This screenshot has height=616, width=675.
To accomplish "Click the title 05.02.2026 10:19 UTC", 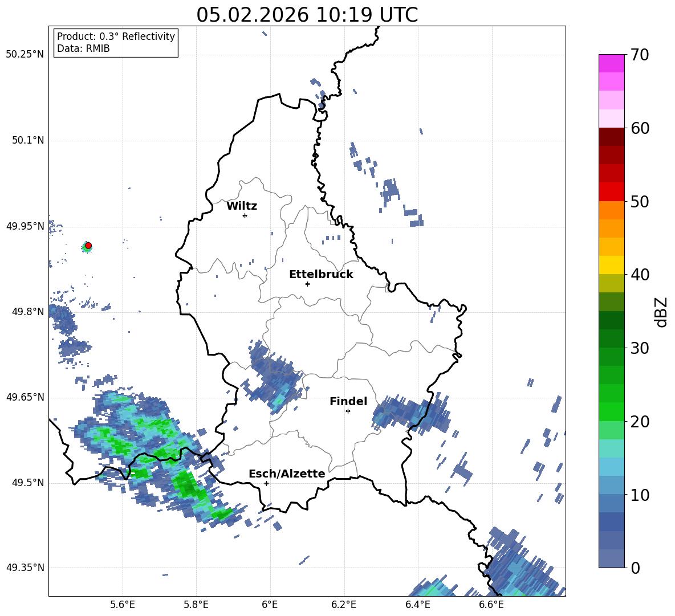I will (307, 15).
